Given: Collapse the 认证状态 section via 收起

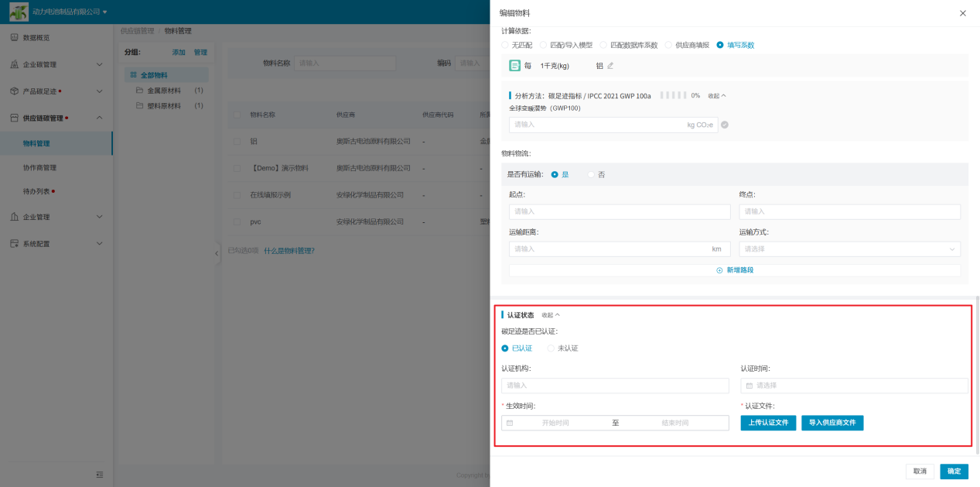Looking at the screenshot, I should click(x=550, y=315).
